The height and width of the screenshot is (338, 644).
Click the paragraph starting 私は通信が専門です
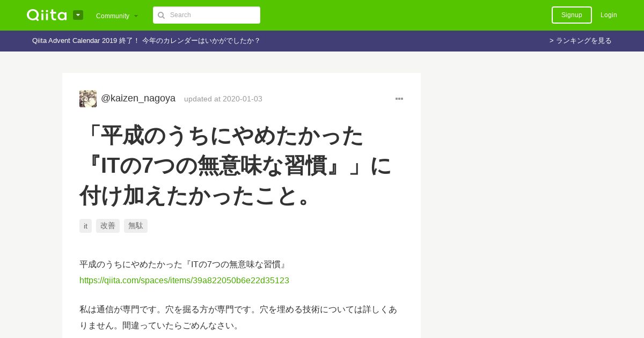[238, 318]
